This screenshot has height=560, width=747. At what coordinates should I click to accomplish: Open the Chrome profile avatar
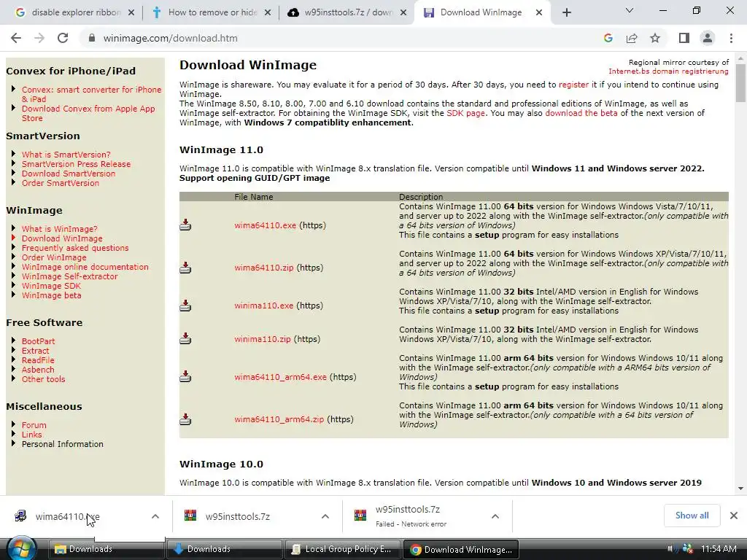click(708, 38)
